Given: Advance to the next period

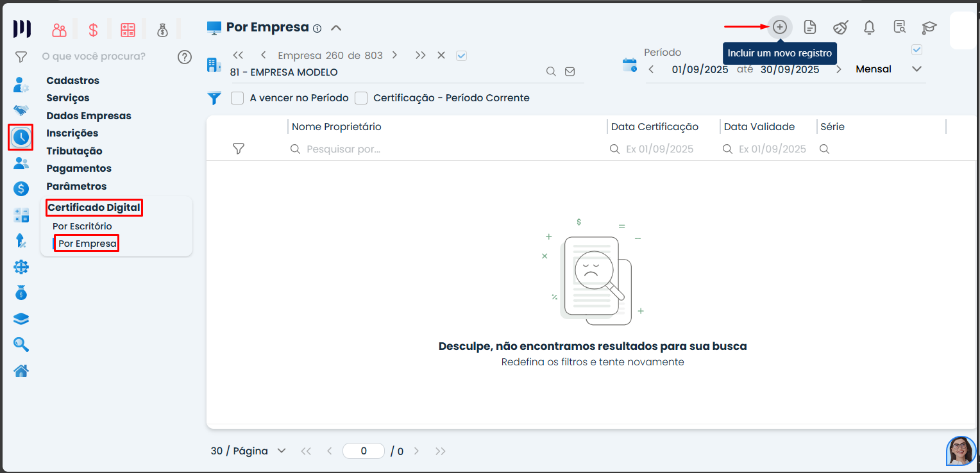Looking at the screenshot, I should (x=838, y=69).
